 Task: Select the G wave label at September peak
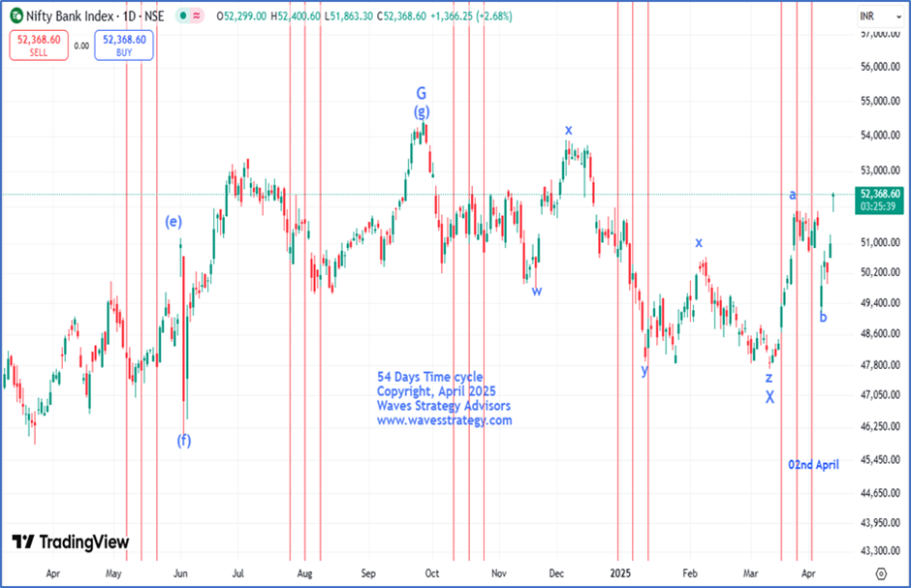[x=422, y=93]
